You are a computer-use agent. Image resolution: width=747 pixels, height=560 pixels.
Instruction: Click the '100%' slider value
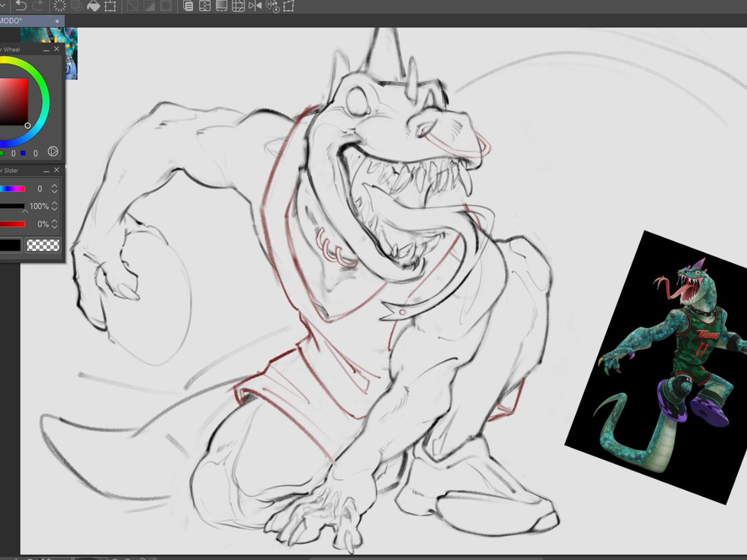[39, 206]
